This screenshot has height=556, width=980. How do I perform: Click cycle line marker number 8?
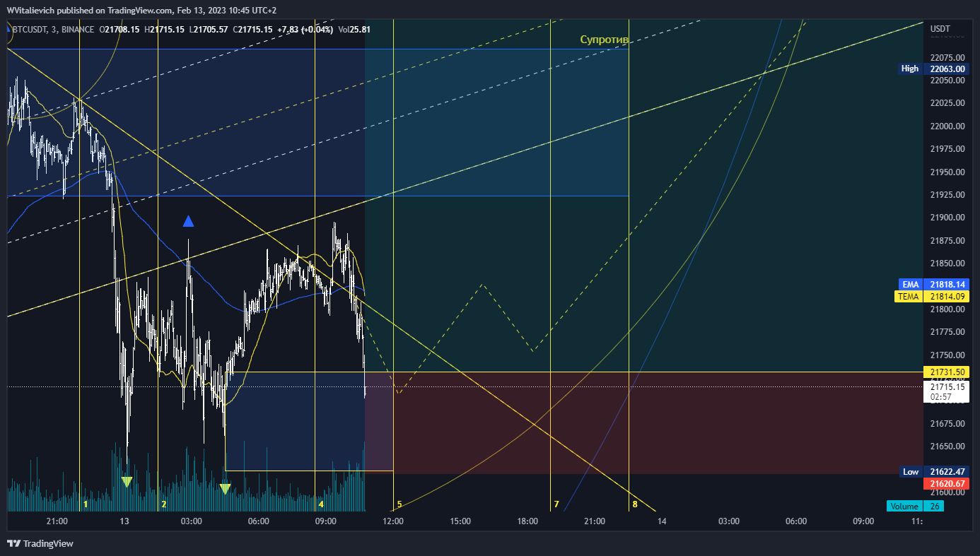(635, 504)
